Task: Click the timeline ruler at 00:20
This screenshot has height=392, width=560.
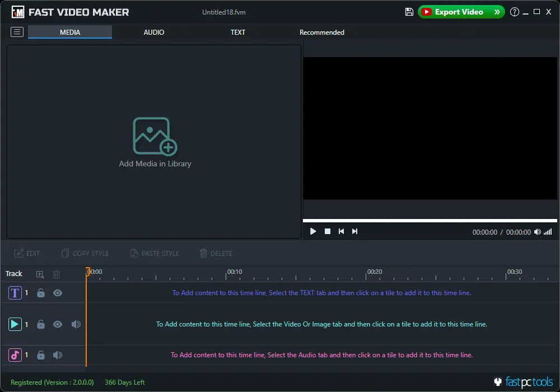Action: pyautogui.click(x=375, y=272)
